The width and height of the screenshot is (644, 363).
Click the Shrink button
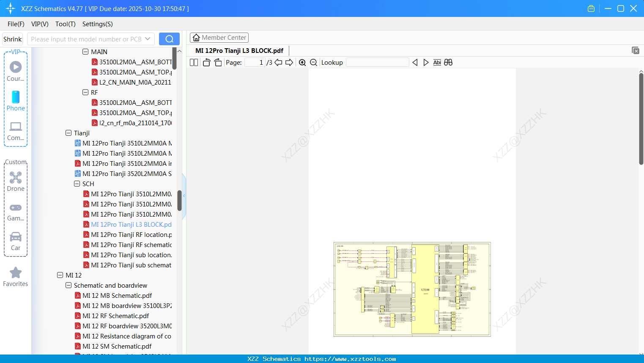(12, 39)
